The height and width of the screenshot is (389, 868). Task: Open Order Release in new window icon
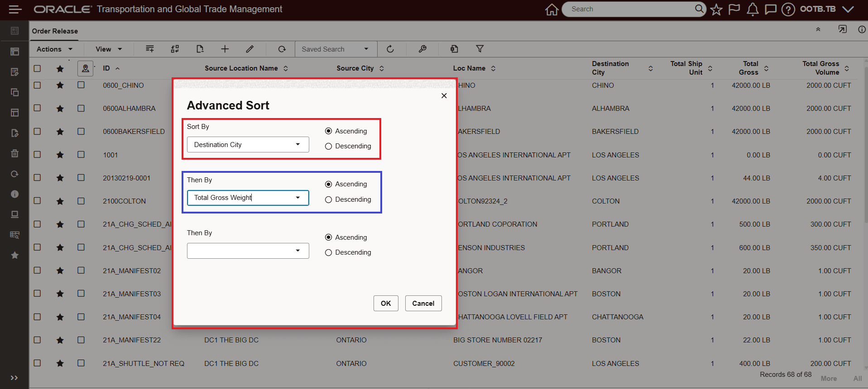click(x=843, y=29)
